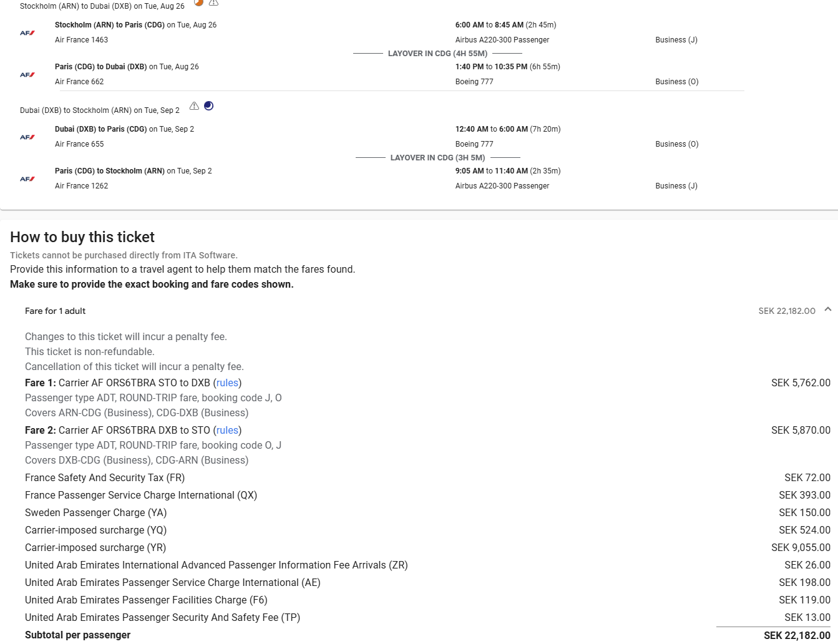Click SEK 22,182.00 total in fare header
Viewport: 838px width, 644px height.
tap(786, 311)
